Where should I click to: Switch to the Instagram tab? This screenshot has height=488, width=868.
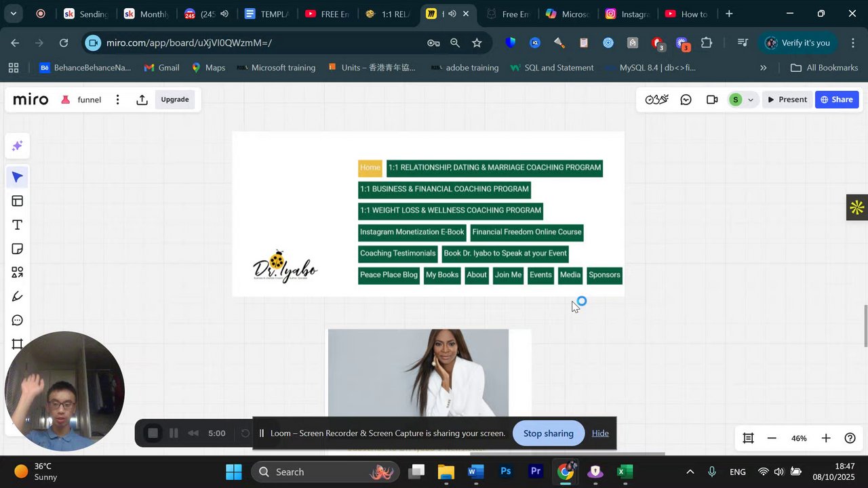tap(629, 14)
